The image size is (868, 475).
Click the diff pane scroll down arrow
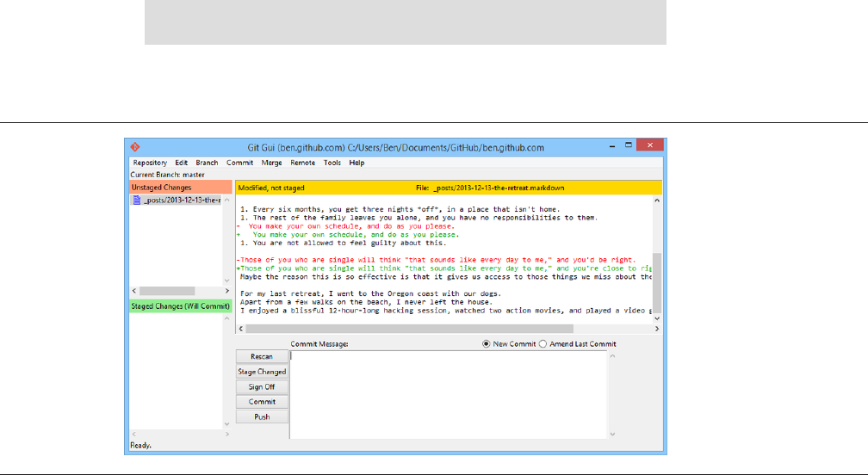click(x=657, y=318)
